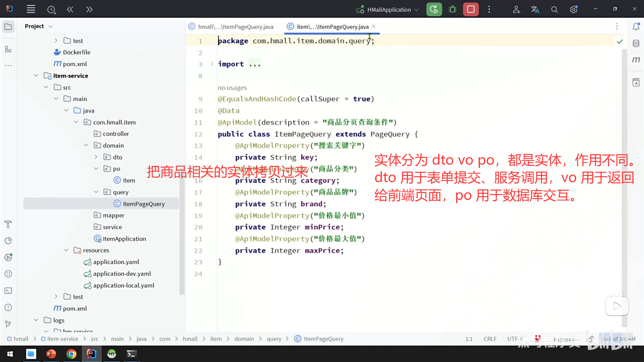Image resolution: width=644 pixels, height=362 pixels.
Task: Expand the folded import block
Action: click(212, 64)
